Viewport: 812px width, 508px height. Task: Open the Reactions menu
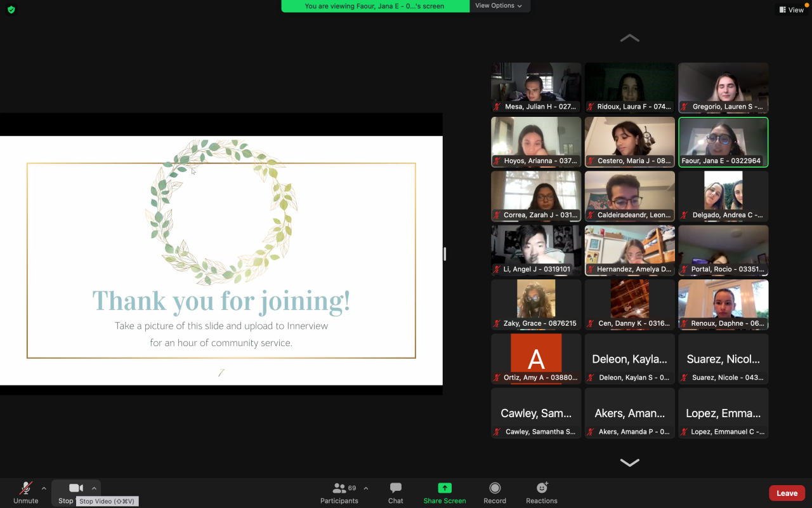click(x=542, y=492)
